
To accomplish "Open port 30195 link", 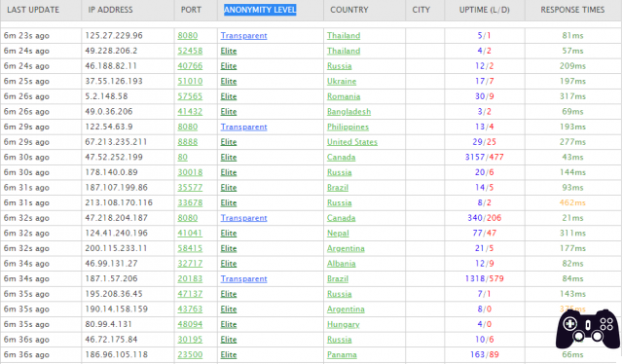I will click(x=190, y=340).
